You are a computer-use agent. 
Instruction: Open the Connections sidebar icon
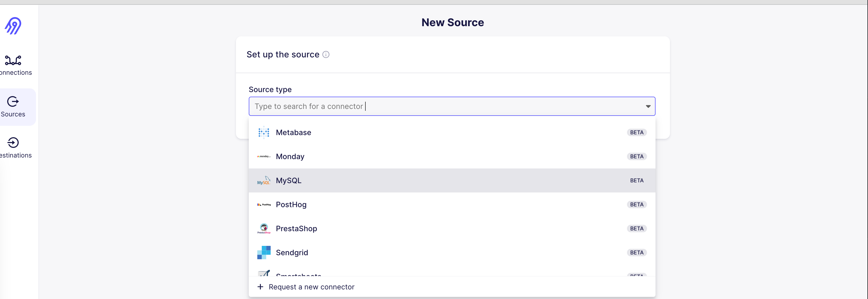(13, 61)
